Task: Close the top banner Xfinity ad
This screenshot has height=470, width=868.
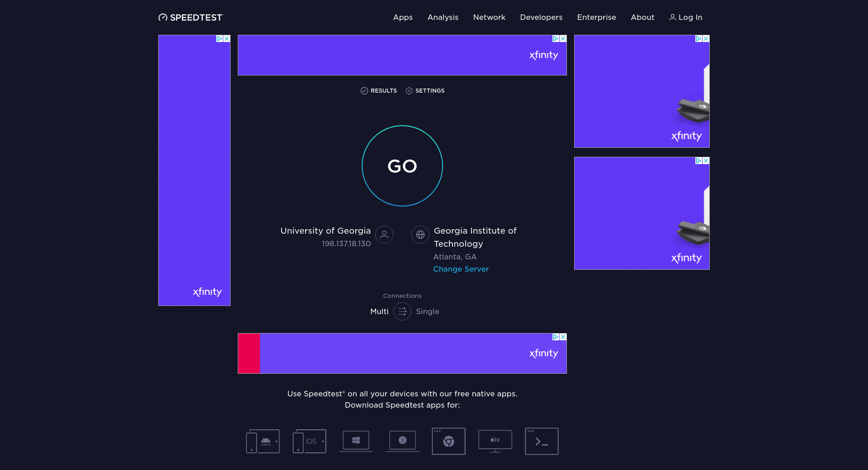Action: tap(563, 39)
